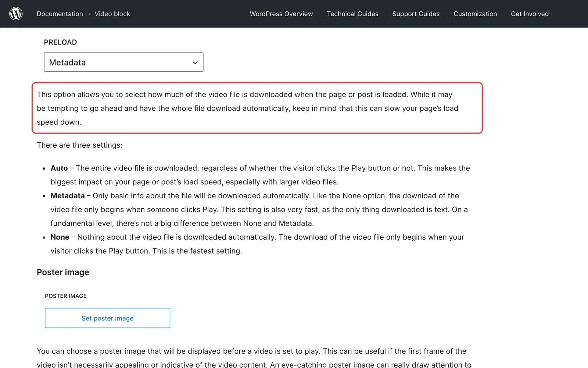Click the bold None setting name
Screen dimensions: 588x368
[x=60, y=237]
